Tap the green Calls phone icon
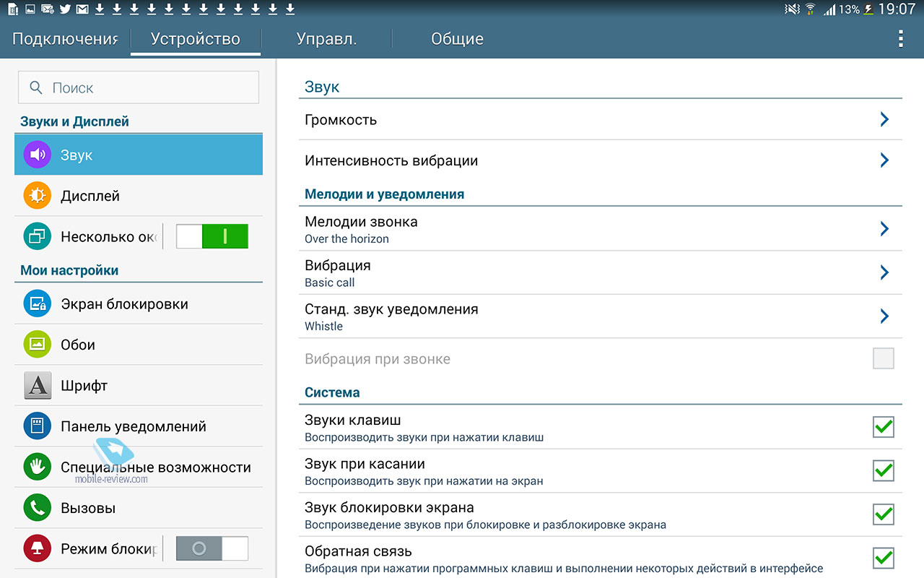The image size is (924, 578). pyautogui.click(x=37, y=508)
